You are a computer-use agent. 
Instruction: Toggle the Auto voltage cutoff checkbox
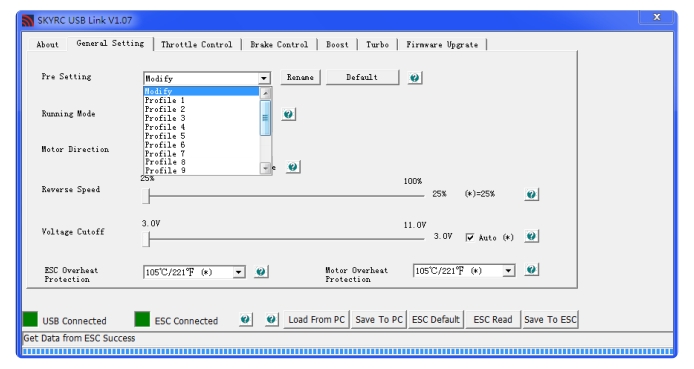click(470, 238)
